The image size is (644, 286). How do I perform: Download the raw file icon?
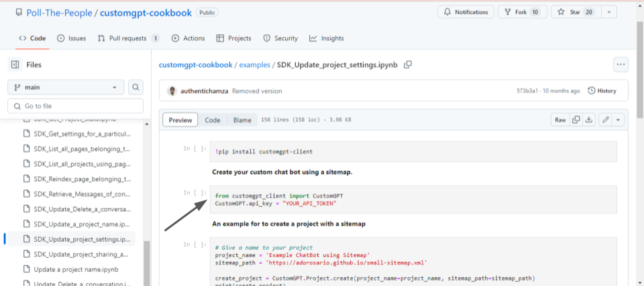[589, 120]
